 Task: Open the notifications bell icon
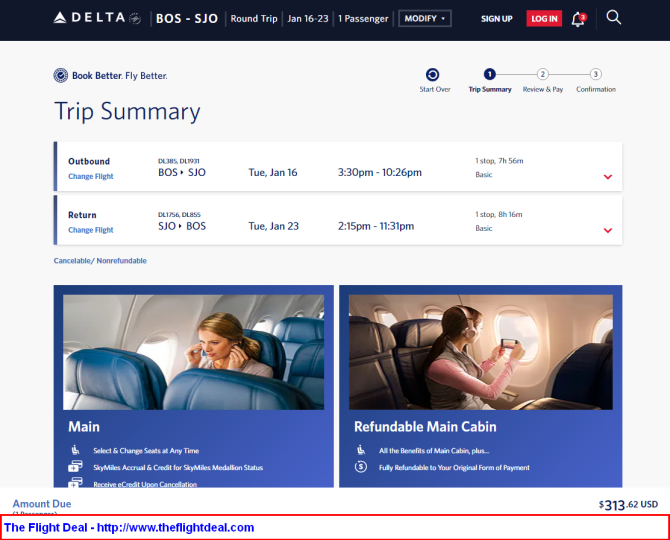tap(579, 19)
